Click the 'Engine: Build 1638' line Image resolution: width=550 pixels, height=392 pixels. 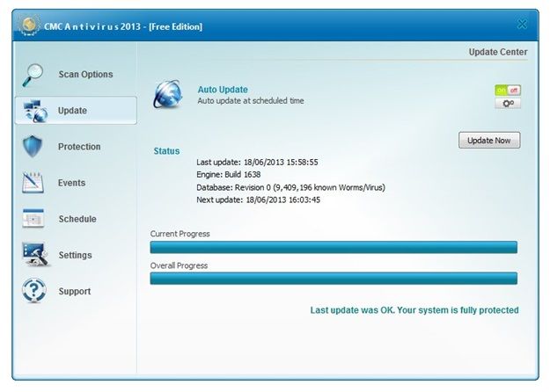tap(228, 174)
